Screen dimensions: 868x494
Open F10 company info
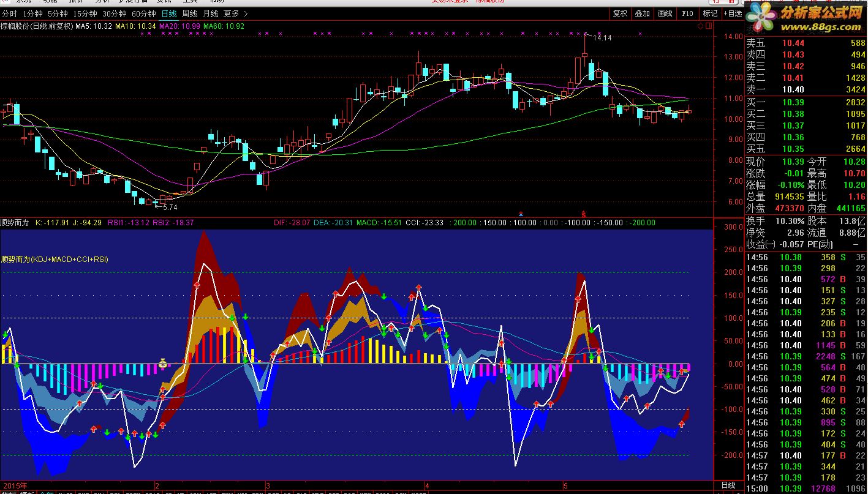[687, 13]
